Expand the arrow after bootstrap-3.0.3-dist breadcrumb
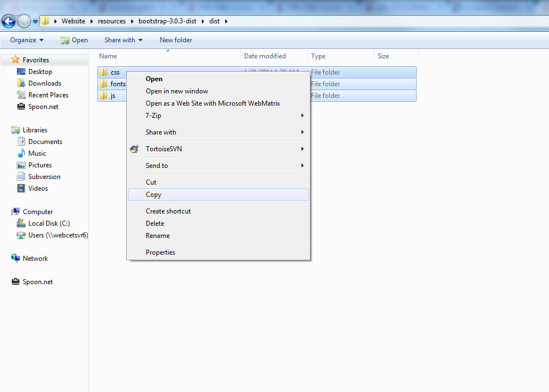 202,21
